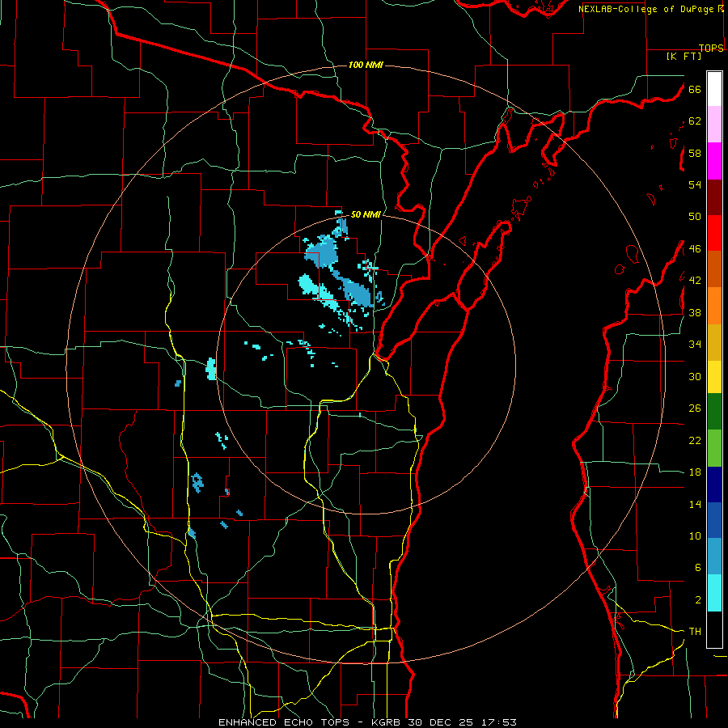Click the 50 legend value beside color bar
The image size is (728, 728).
(695, 217)
